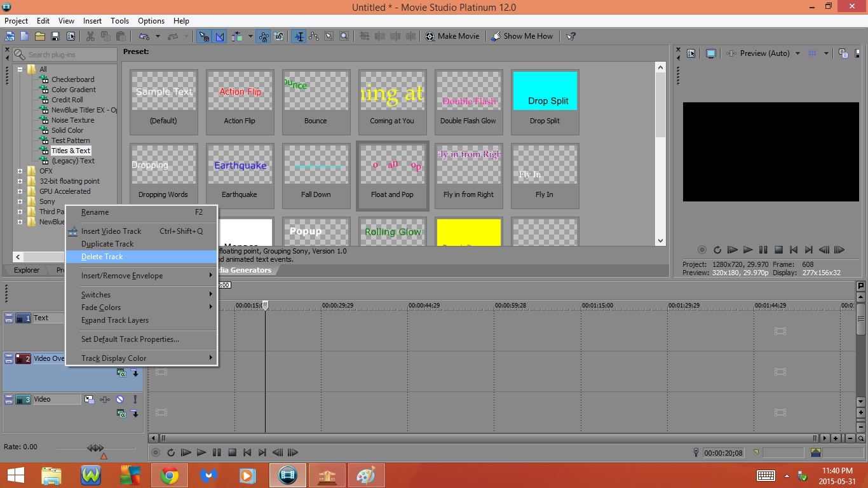Click the Undo arrow icon
The image size is (868, 488).
tap(144, 36)
